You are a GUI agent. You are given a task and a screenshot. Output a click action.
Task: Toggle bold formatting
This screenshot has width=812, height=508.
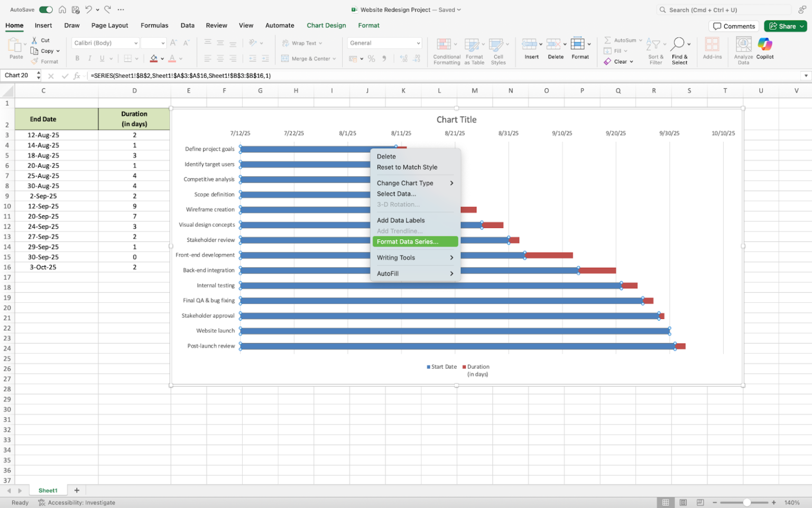click(x=77, y=58)
